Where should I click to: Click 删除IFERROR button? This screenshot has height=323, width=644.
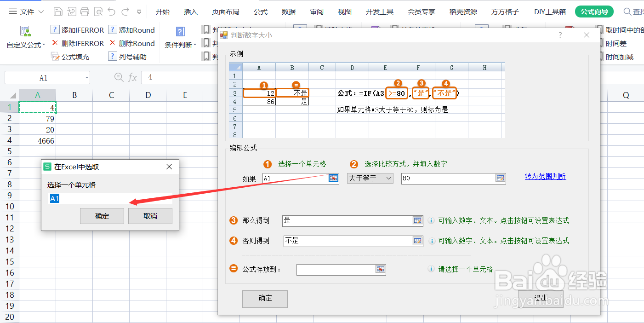click(x=77, y=43)
